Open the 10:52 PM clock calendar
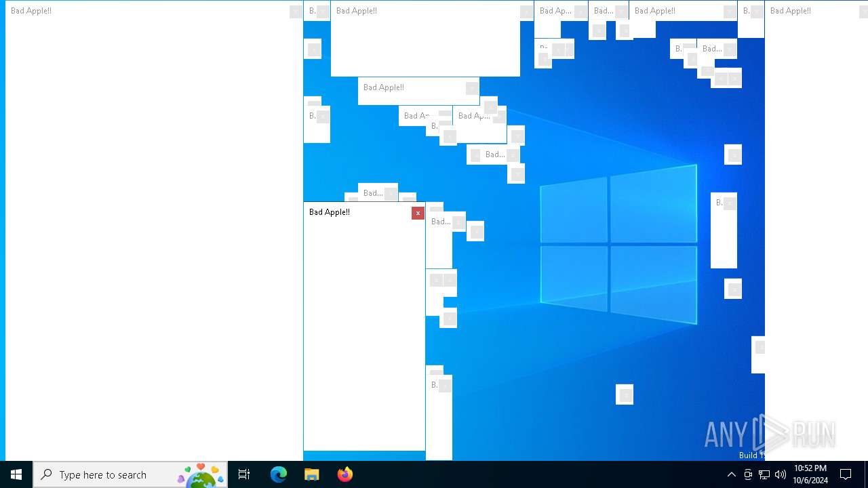This screenshot has height=488, width=868. [x=810, y=474]
